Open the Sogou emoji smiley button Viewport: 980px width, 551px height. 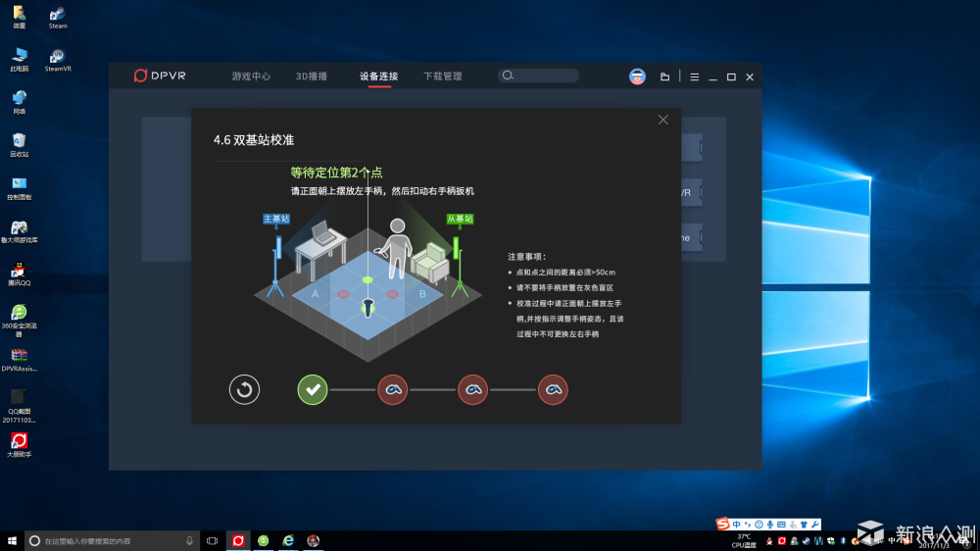[x=759, y=525]
